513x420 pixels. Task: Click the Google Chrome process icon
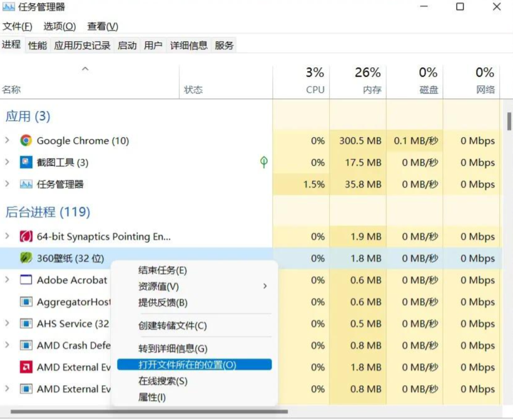[x=26, y=141]
